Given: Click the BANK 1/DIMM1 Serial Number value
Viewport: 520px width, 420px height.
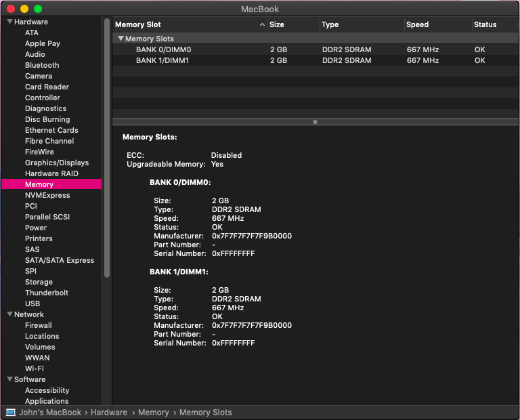Looking at the screenshot, I should tap(233, 343).
